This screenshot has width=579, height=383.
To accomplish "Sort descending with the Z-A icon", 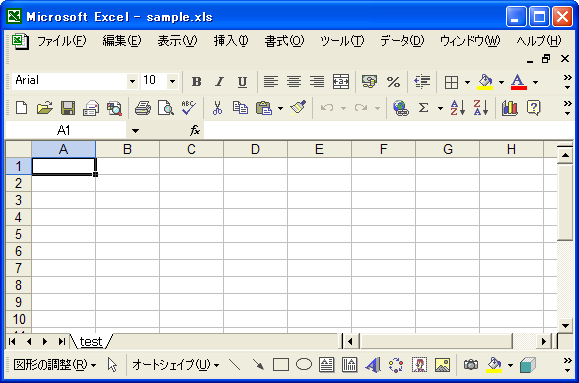I will click(480, 108).
